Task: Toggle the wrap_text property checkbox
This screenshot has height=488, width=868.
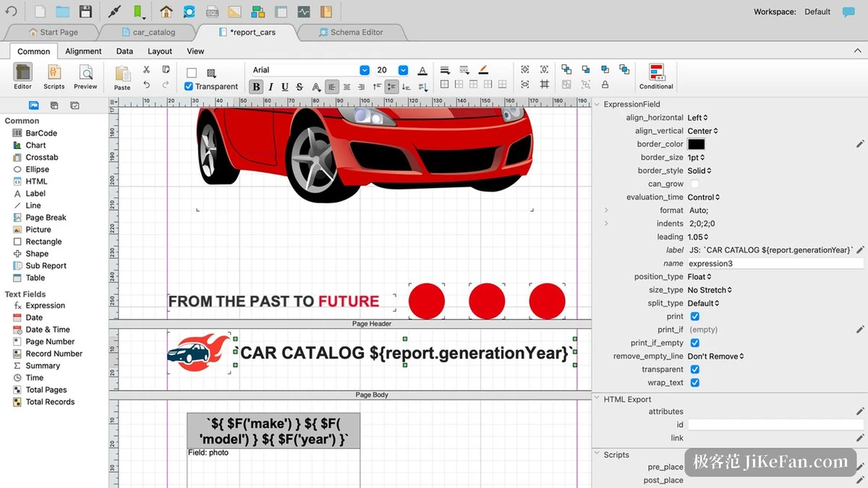Action: click(x=694, y=382)
